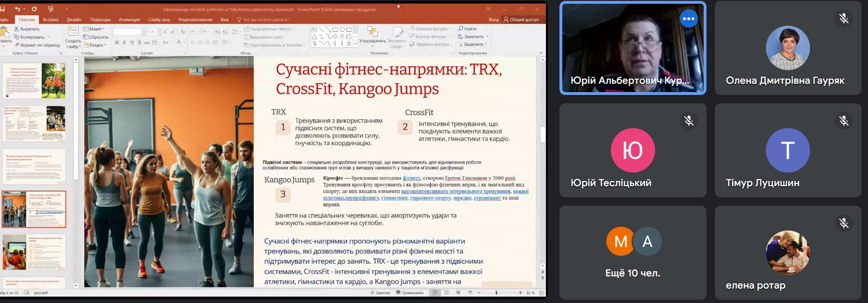Click Формат по образцу format painter
This screenshot has height=303, width=868.
point(37,45)
